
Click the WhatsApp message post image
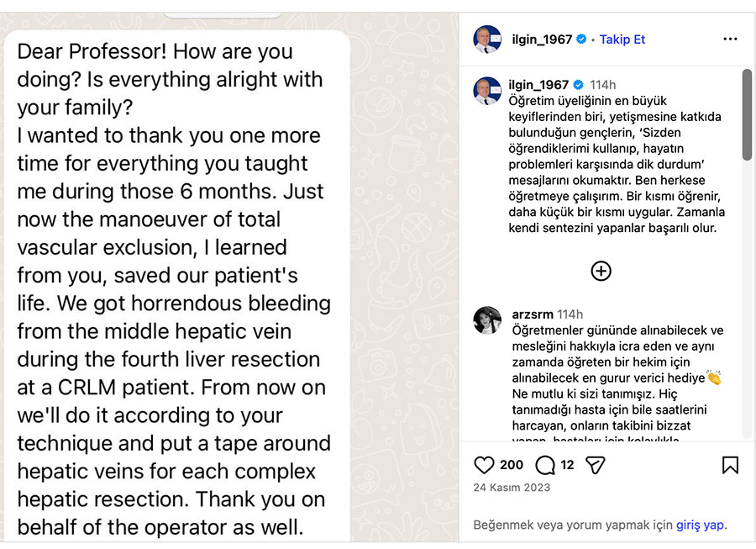click(229, 277)
